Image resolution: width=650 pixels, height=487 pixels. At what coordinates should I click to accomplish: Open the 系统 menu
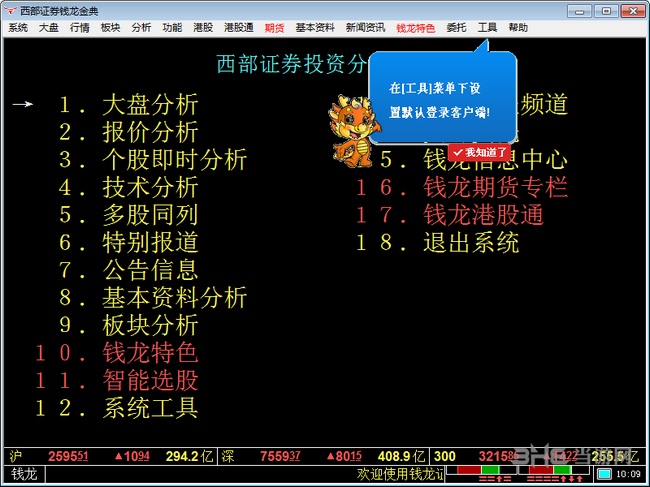click(x=18, y=28)
